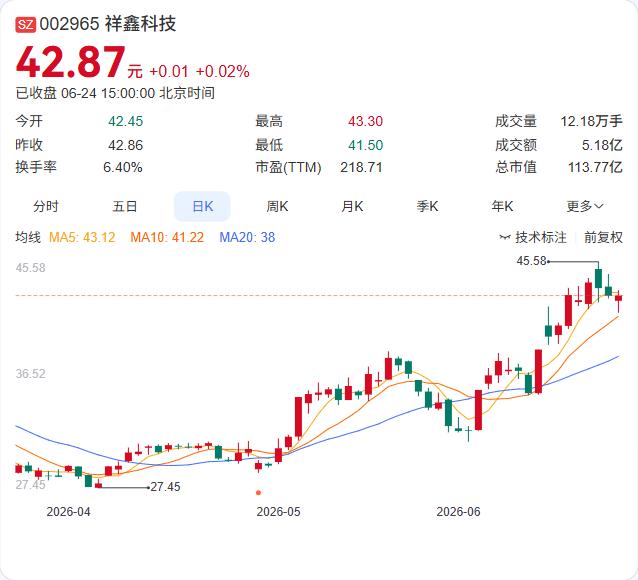Expand the 更多 dropdown
This screenshot has width=638, height=580.
[x=585, y=206]
